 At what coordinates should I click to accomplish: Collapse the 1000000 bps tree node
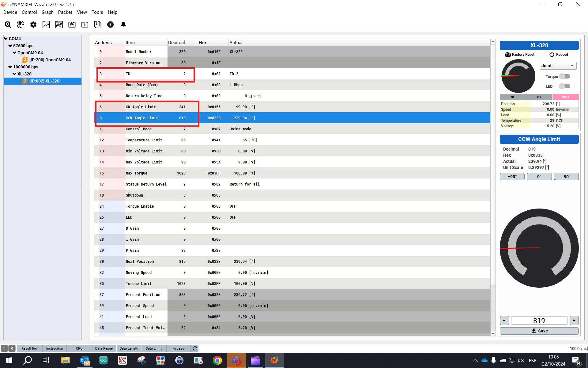pos(10,67)
